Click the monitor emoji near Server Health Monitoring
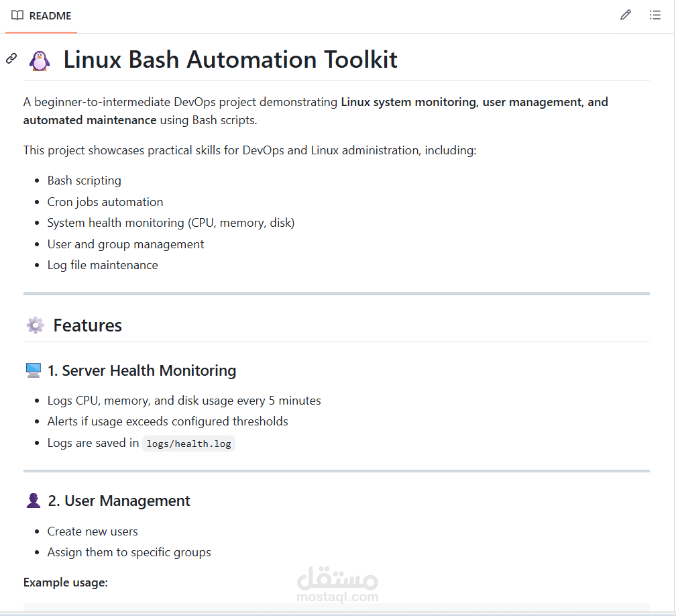The image size is (676, 616). [33, 370]
